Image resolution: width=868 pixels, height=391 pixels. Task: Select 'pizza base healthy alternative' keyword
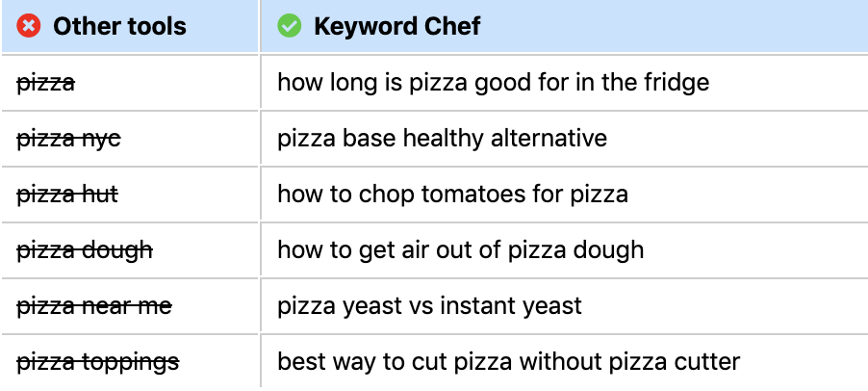tap(443, 138)
